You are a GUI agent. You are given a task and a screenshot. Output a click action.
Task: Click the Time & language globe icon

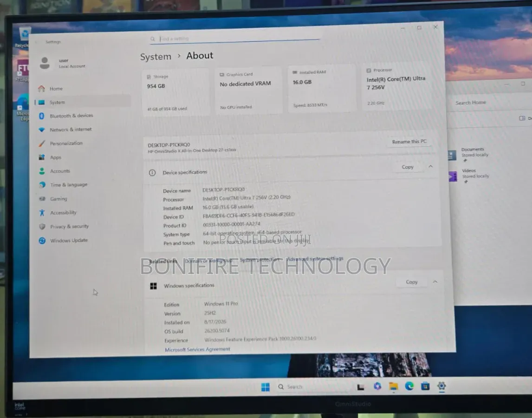42,185
